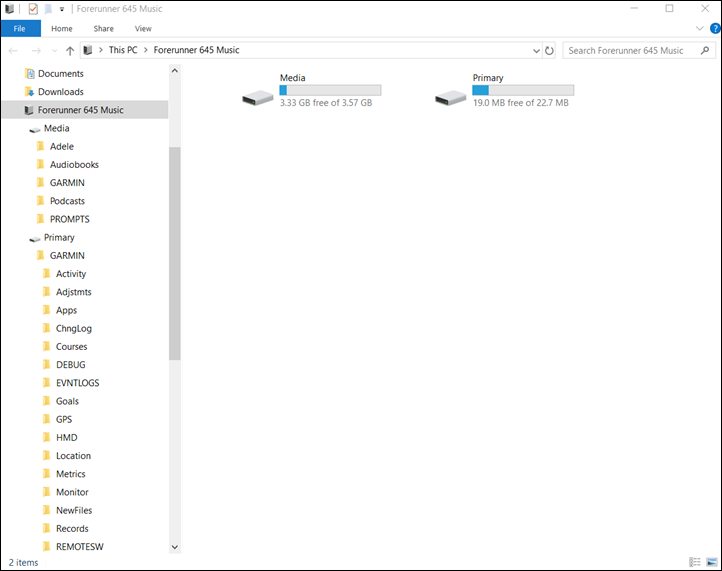
Task: Click the search magnifier icon
Action: pos(705,50)
